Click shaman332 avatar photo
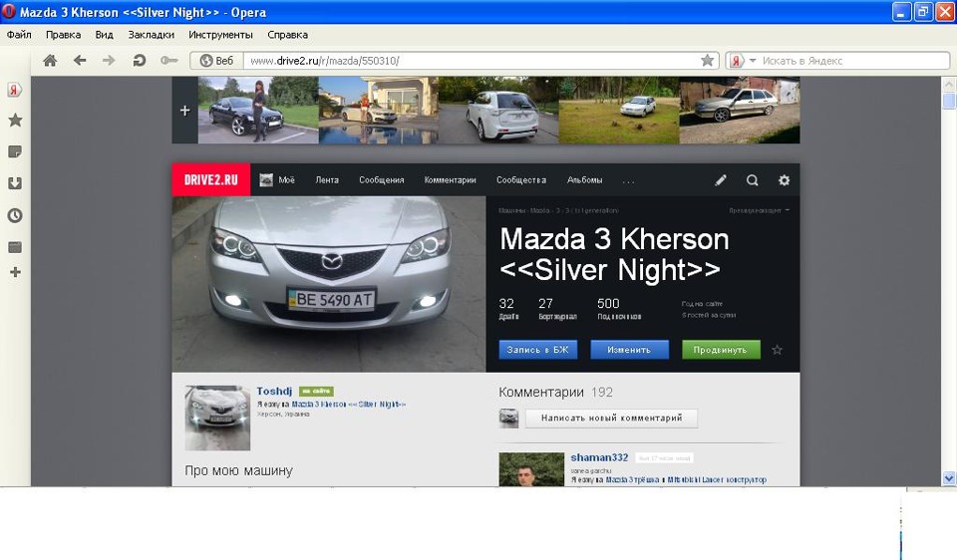The height and width of the screenshot is (560, 957). 531,469
